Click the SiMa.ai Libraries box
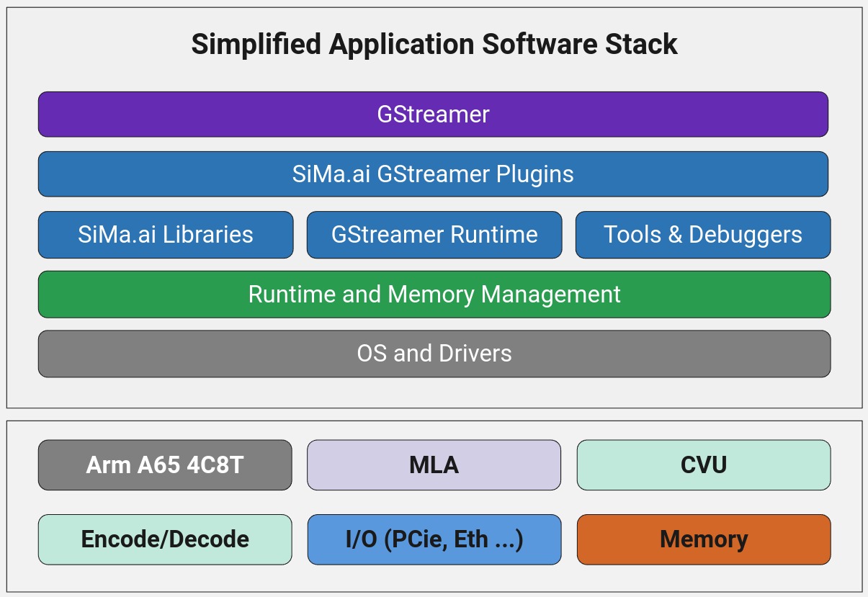 click(x=166, y=234)
